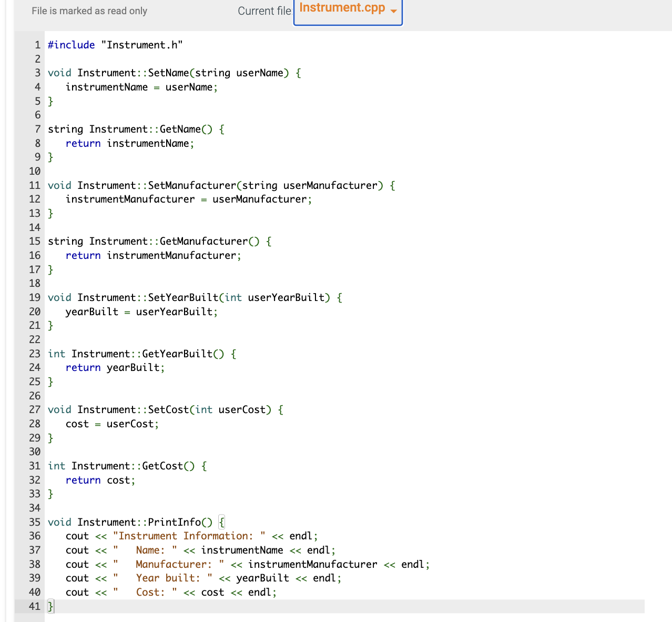The image size is (672, 622).
Task: Click line number 41
Action: [35, 606]
